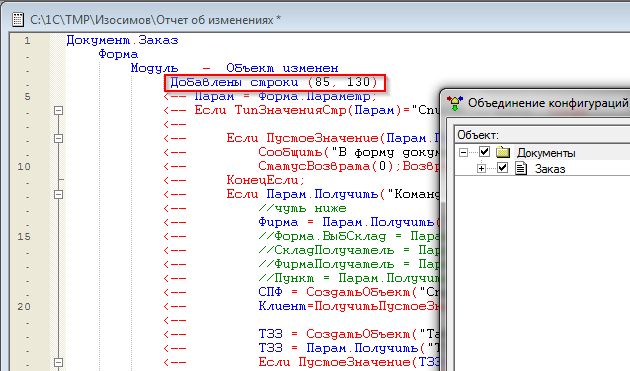
Task: Click the Парам = Форма.Параметр; line
Action: pyautogui.click(x=286, y=96)
